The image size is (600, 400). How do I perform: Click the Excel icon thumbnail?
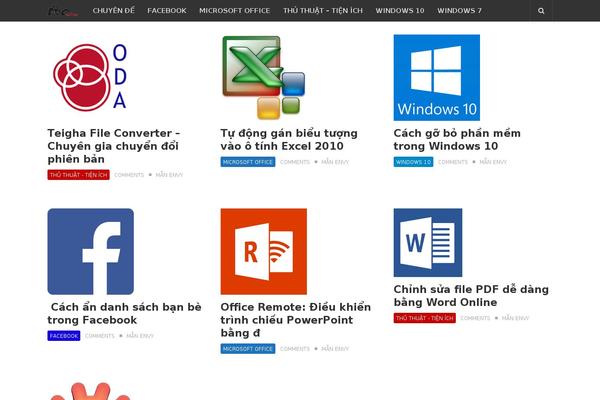[x=264, y=78]
